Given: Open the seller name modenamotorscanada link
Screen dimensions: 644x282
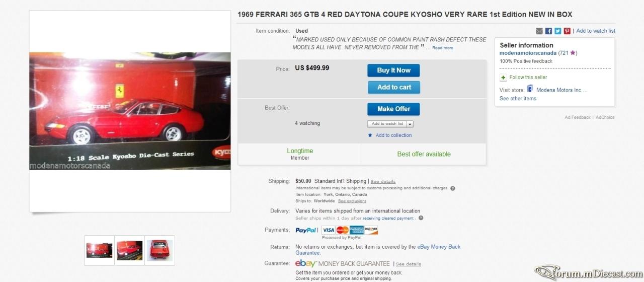Looking at the screenshot, I should point(528,53).
